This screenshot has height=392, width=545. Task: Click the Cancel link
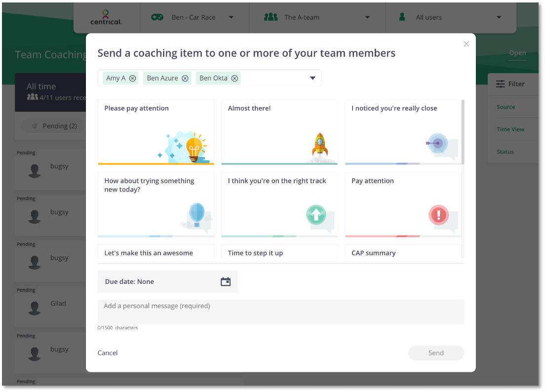pos(108,353)
